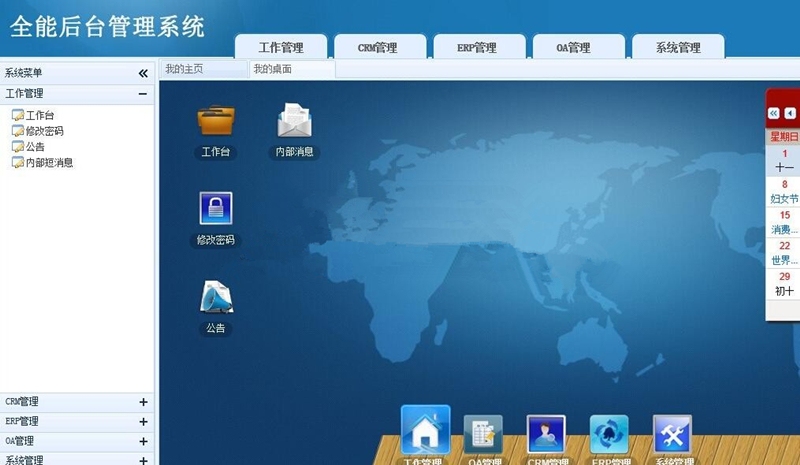Click the 系统管理 tools icon in dock
Viewport: 800px width, 465px height.
(x=672, y=434)
